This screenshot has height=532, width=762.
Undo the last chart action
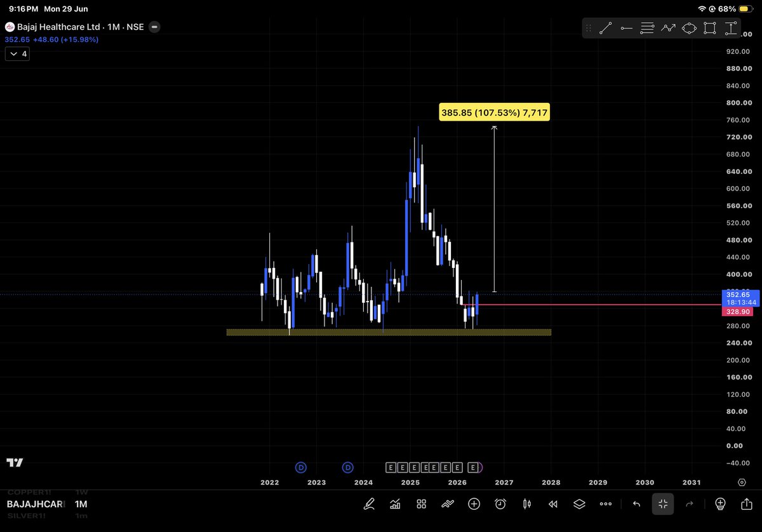point(636,504)
